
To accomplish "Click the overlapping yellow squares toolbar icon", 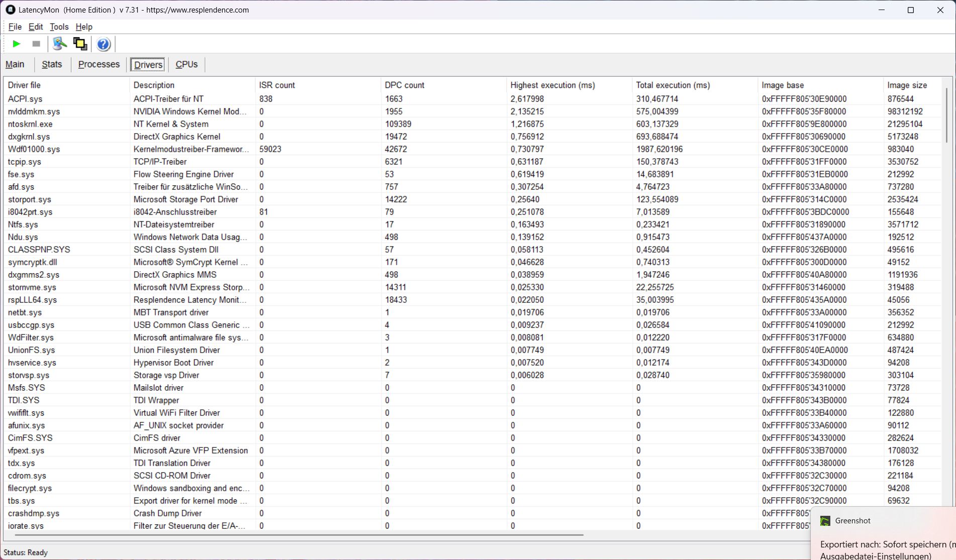I will [80, 44].
